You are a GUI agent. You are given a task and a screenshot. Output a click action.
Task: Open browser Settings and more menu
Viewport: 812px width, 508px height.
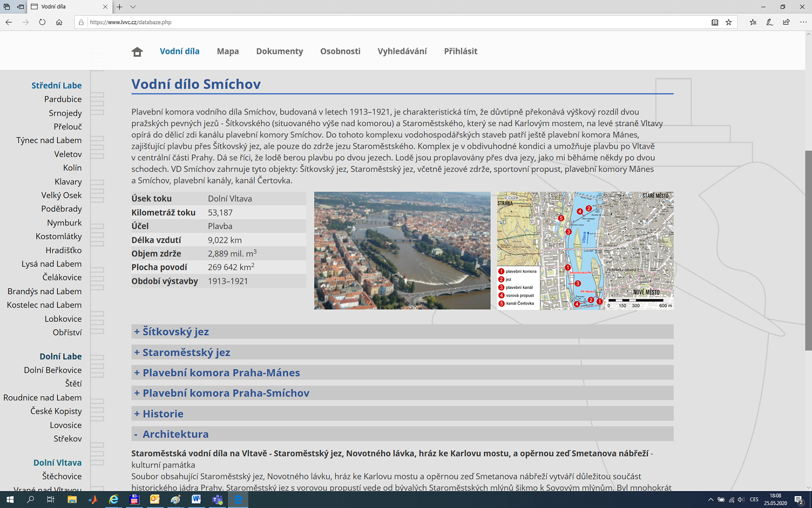click(803, 22)
